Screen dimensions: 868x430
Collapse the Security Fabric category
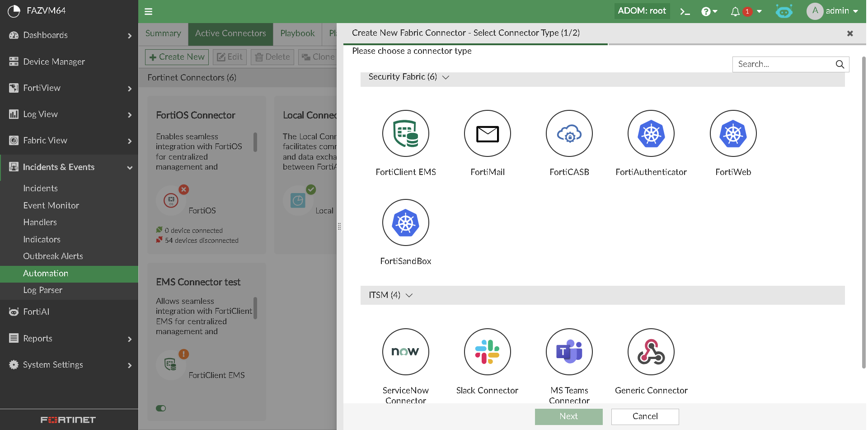pyautogui.click(x=446, y=77)
